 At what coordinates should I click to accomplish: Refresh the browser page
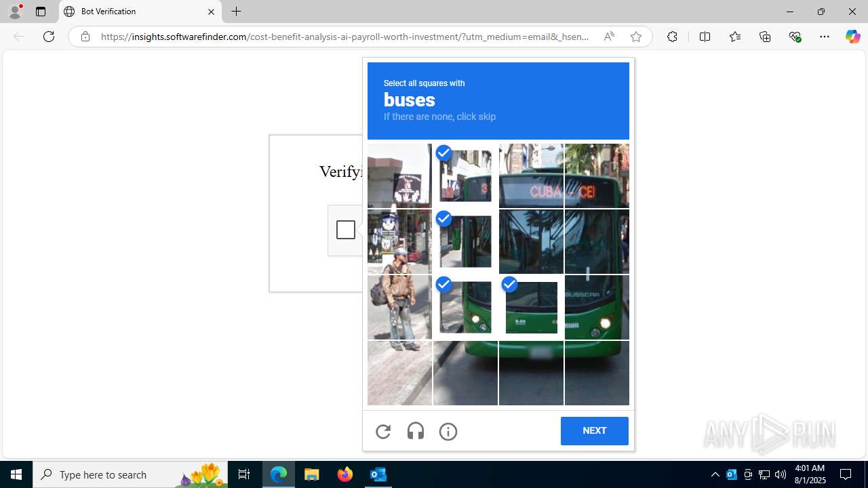[49, 37]
